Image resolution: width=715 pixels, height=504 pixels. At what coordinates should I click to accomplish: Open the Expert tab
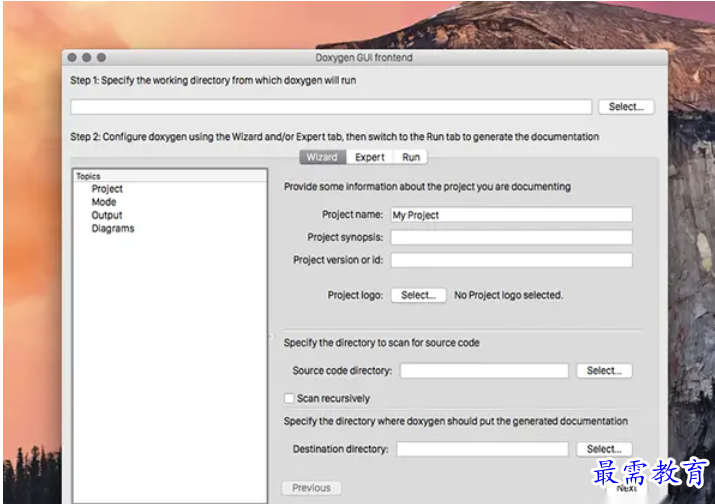click(370, 157)
